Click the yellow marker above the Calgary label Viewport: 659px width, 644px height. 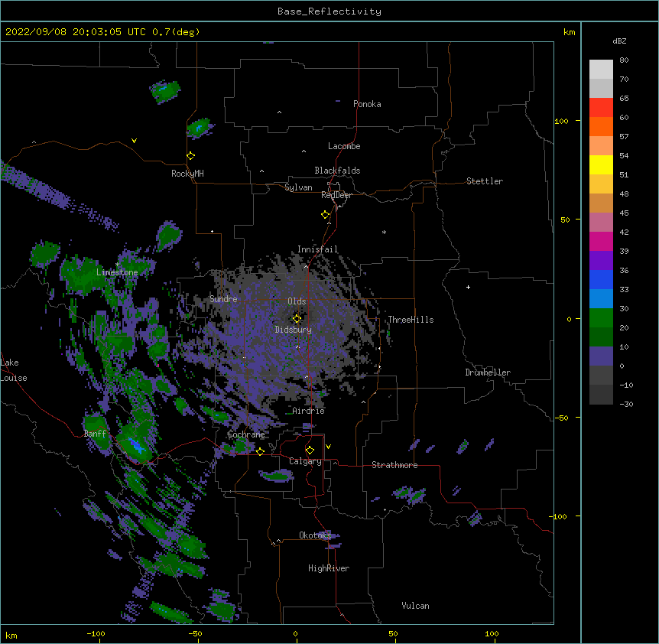310,450
